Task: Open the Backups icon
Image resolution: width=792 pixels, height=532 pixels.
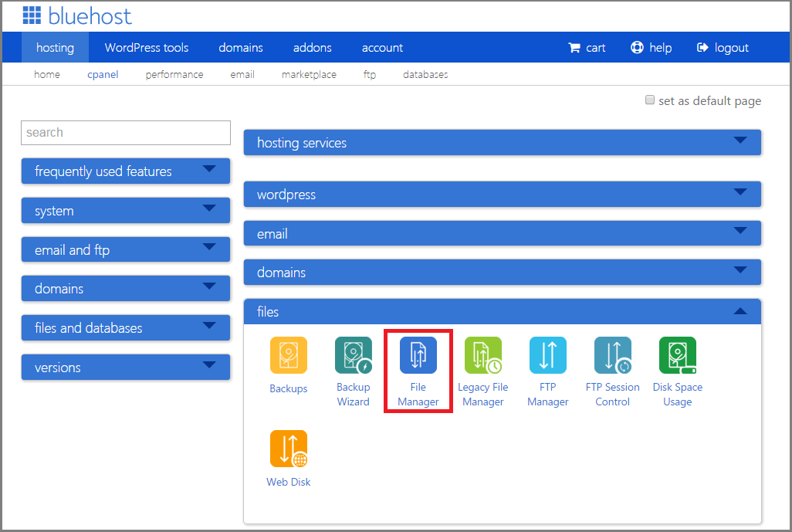Action: pyautogui.click(x=289, y=355)
